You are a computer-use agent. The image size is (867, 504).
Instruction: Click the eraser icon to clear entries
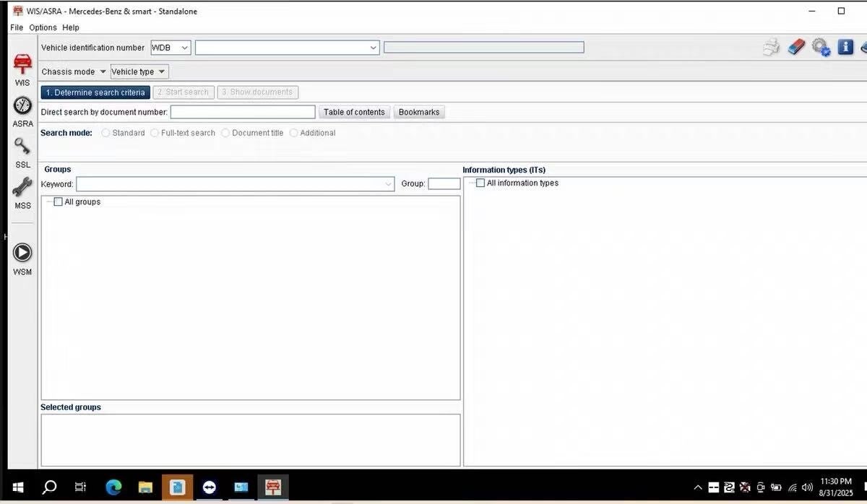coord(796,48)
